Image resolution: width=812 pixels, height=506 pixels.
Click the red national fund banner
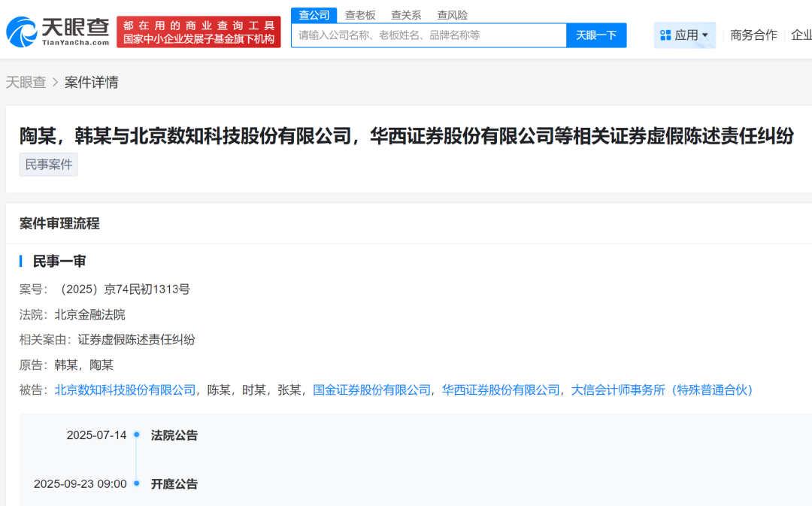(198, 32)
